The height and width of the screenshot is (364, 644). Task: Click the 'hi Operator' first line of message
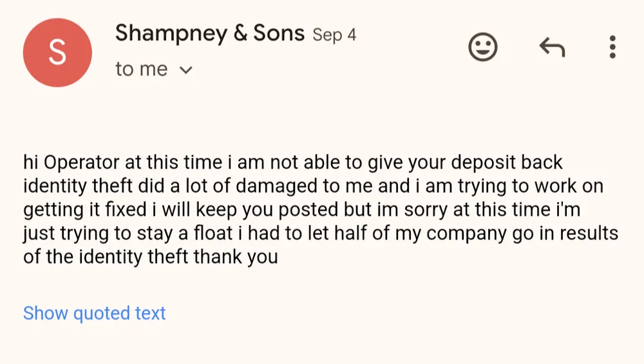pyautogui.click(x=292, y=162)
